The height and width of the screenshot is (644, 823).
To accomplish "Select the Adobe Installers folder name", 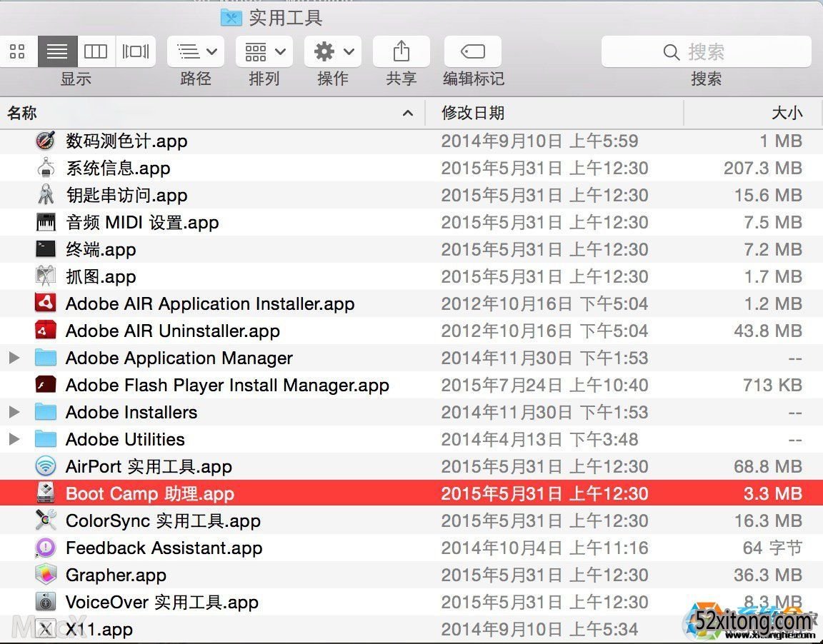I will point(131,412).
